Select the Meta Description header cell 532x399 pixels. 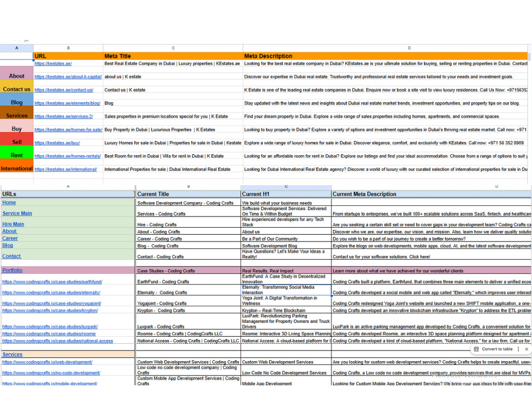[385, 56]
